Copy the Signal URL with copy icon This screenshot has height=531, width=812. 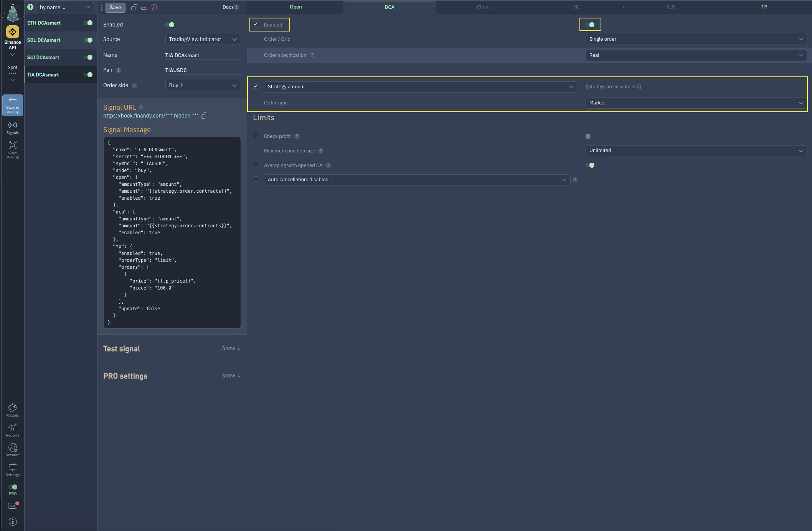pos(204,116)
